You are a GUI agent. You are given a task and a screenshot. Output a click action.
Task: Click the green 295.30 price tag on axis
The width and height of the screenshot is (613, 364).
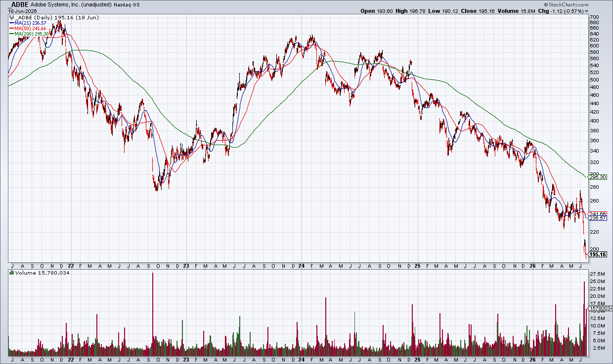pyautogui.click(x=598, y=177)
